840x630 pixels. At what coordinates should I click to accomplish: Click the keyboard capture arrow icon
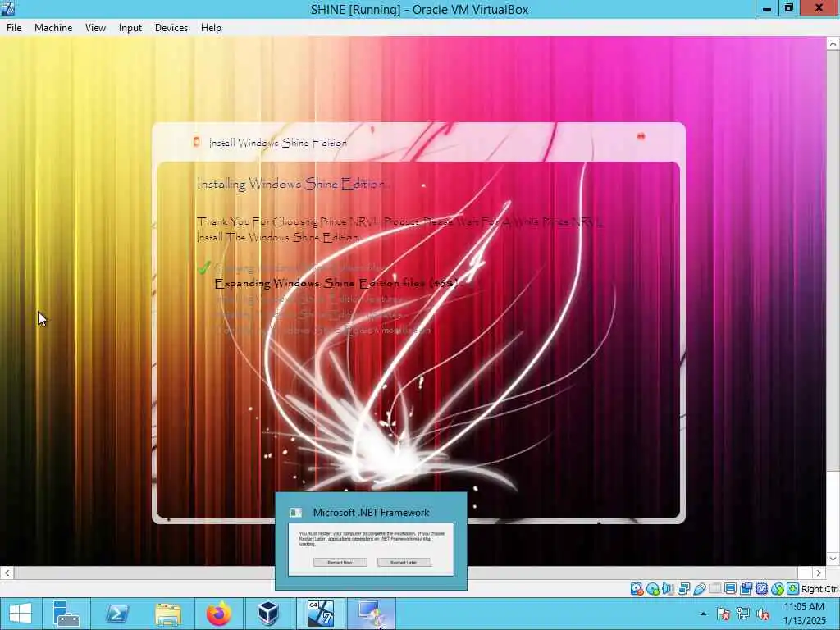793,589
